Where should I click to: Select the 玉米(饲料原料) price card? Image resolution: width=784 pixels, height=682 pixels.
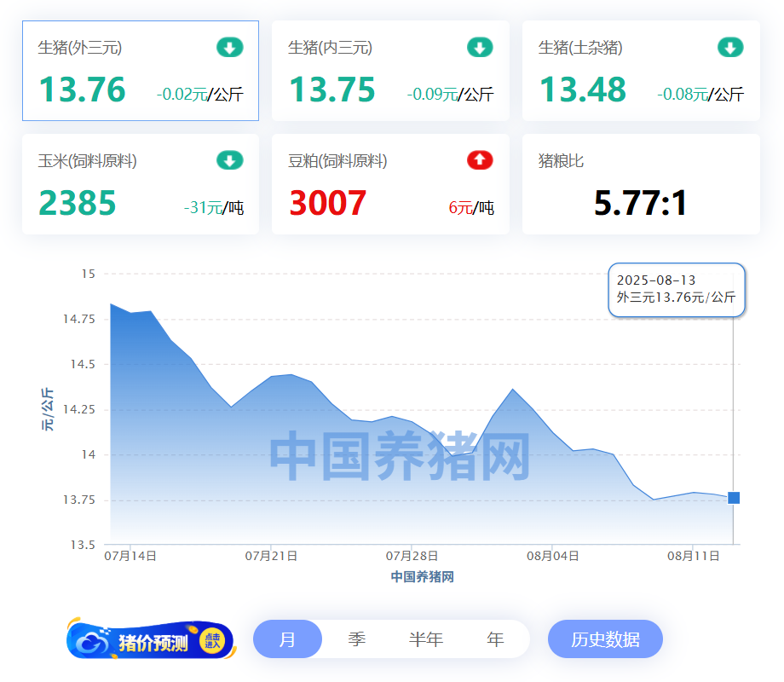(x=141, y=184)
